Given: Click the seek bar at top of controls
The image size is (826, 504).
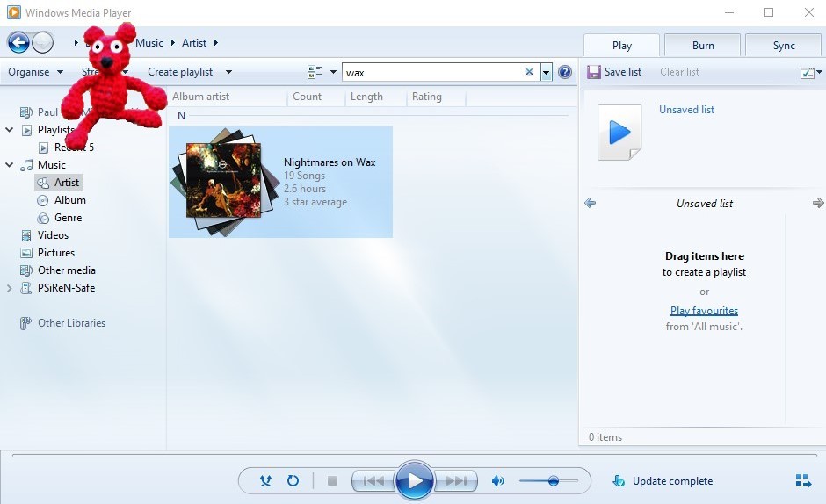Looking at the screenshot, I should (414, 456).
